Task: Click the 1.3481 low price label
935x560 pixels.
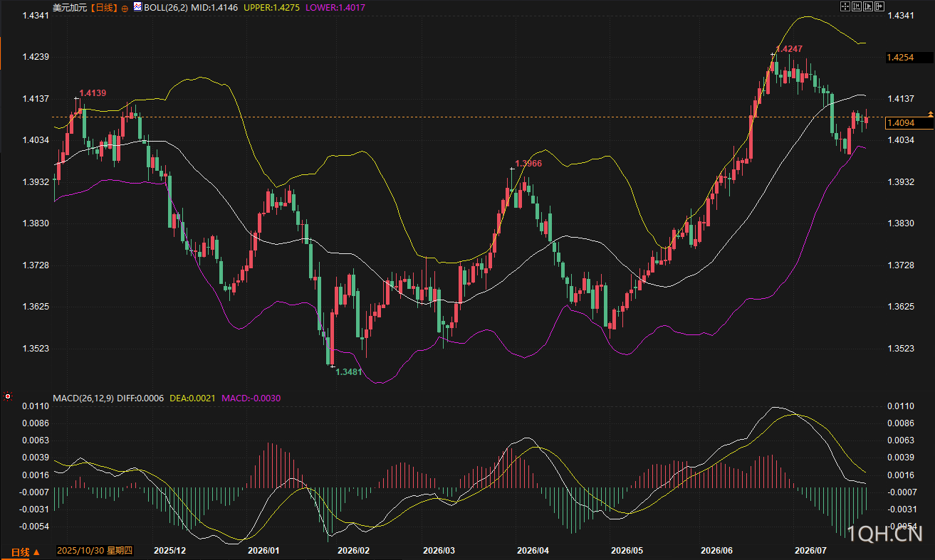Action: pyautogui.click(x=349, y=372)
